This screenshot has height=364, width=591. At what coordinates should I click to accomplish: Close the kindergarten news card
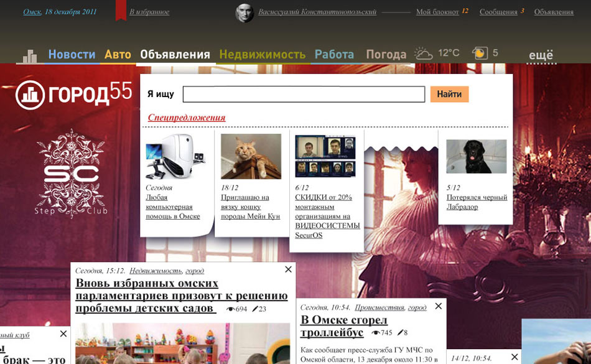tap(288, 269)
